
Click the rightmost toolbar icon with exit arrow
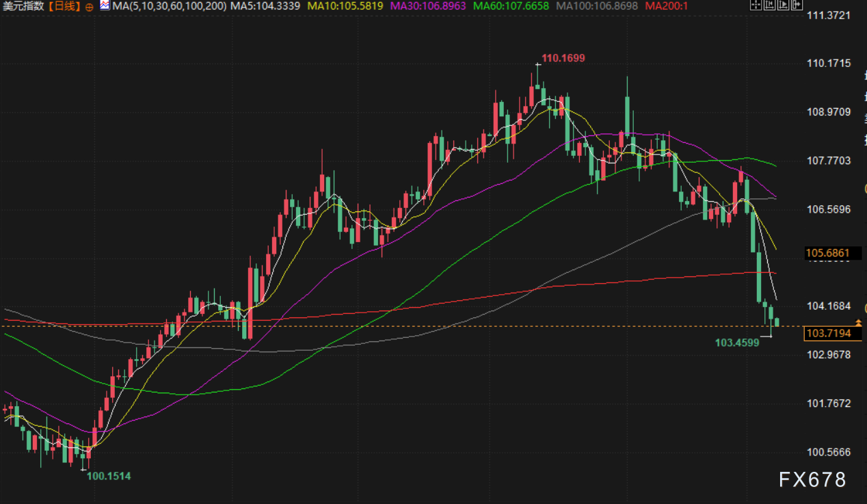tap(796, 6)
